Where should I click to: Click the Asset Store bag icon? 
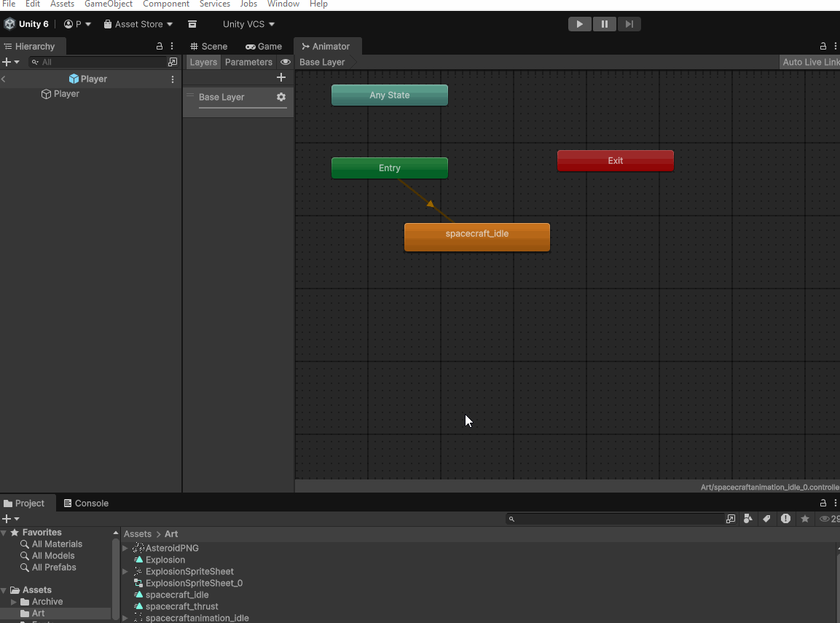[x=108, y=24]
